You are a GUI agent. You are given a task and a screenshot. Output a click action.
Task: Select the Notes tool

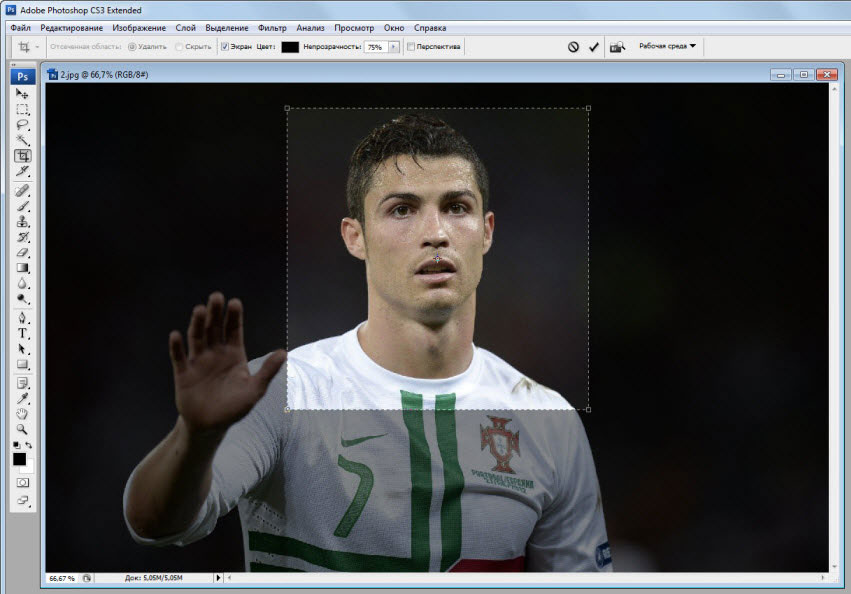point(22,383)
